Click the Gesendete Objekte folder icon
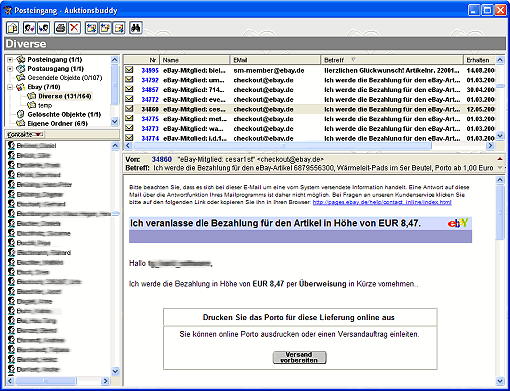The height and width of the screenshot is (391, 510). coord(21,78)
